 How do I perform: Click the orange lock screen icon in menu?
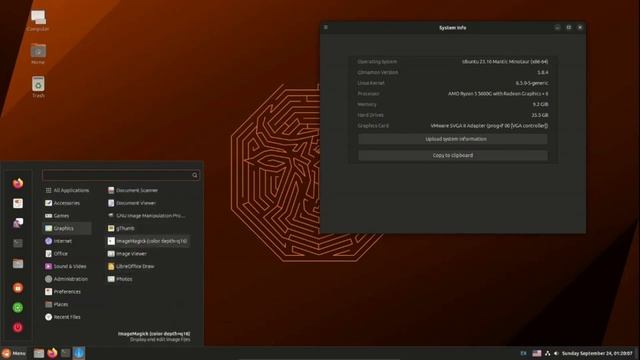[x=18, y=288]
